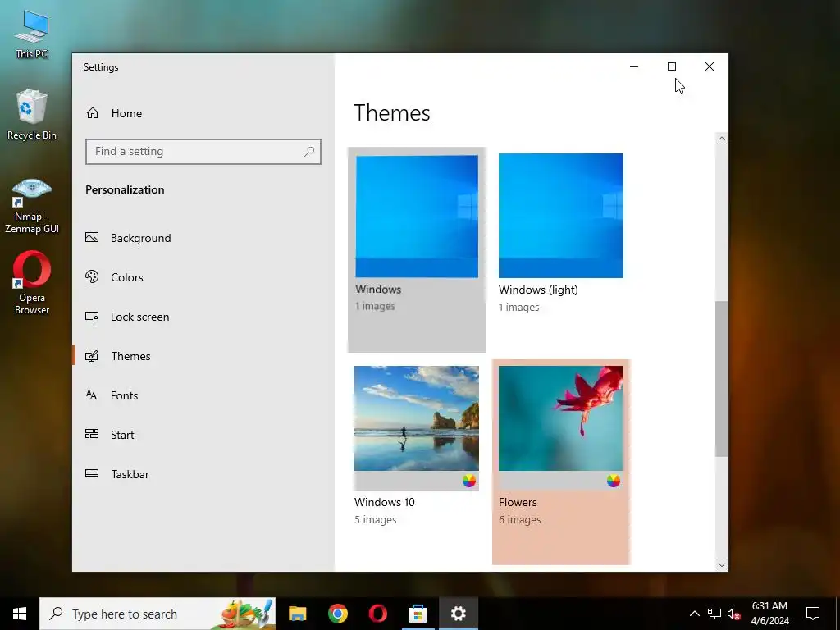Go to Lock screen settings page
The width and height of the screenshot is (840, 630).
(139, 317)
